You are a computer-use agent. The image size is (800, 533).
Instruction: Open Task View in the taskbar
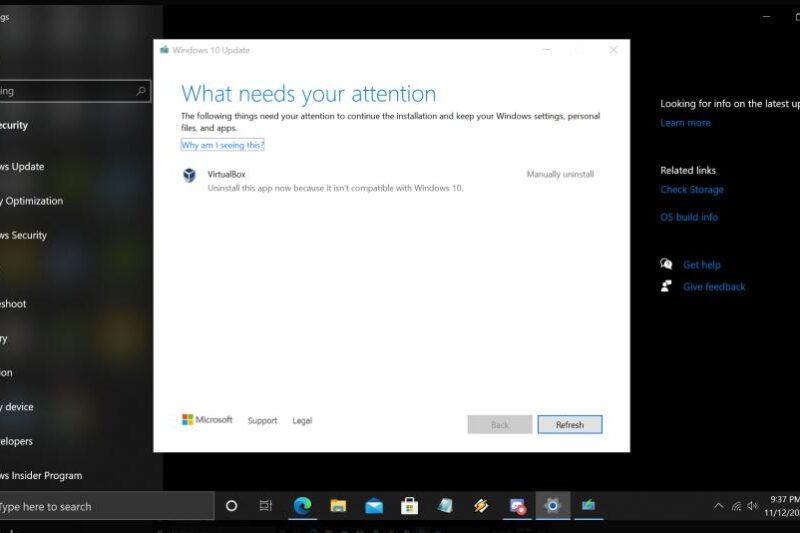(266, 505)
